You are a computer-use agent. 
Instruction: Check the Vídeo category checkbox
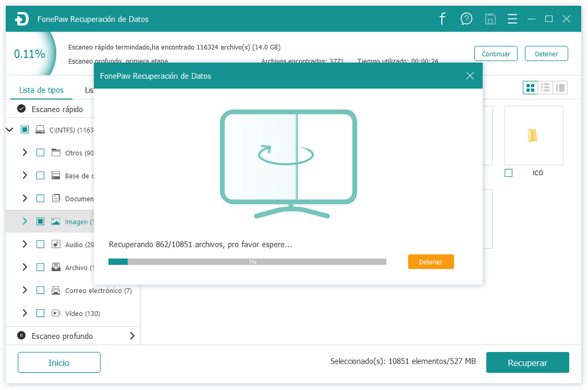click(x=40, y=313)
